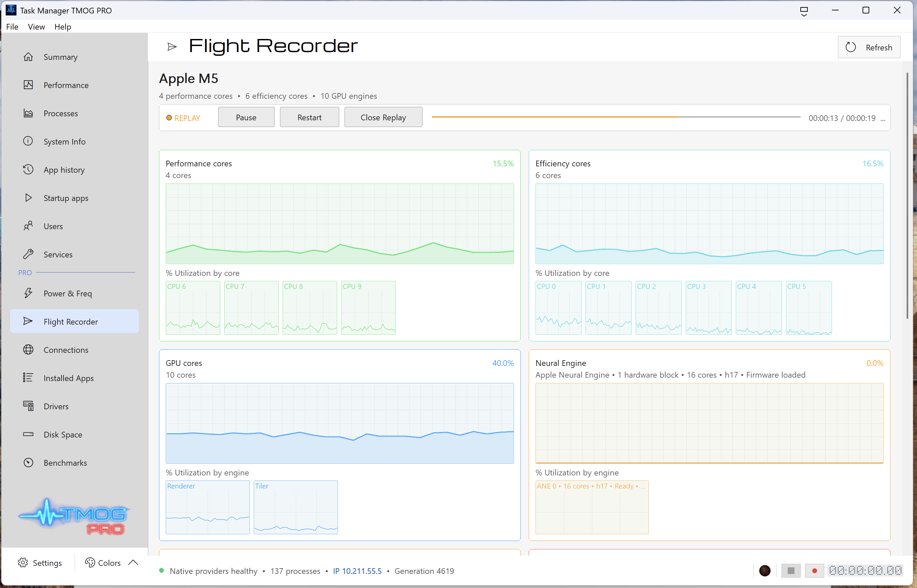Image resolution: width=917 pixels, height=588 pixels.
Task: Click the stop square in status bar
Action: (x=791, y=571)
